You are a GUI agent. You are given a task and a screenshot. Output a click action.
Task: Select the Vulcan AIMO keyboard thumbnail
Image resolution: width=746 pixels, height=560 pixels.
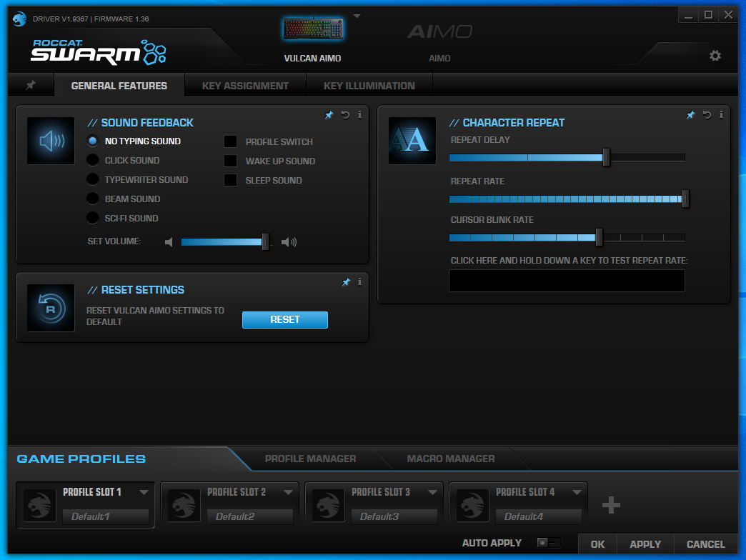(313, 29)
